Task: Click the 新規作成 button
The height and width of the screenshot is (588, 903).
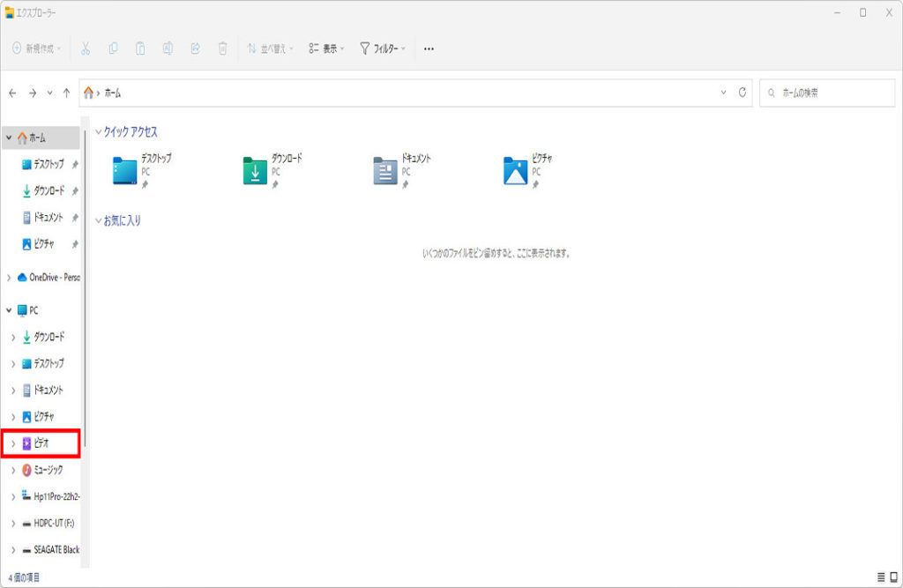Action: (x=36, y=48)
